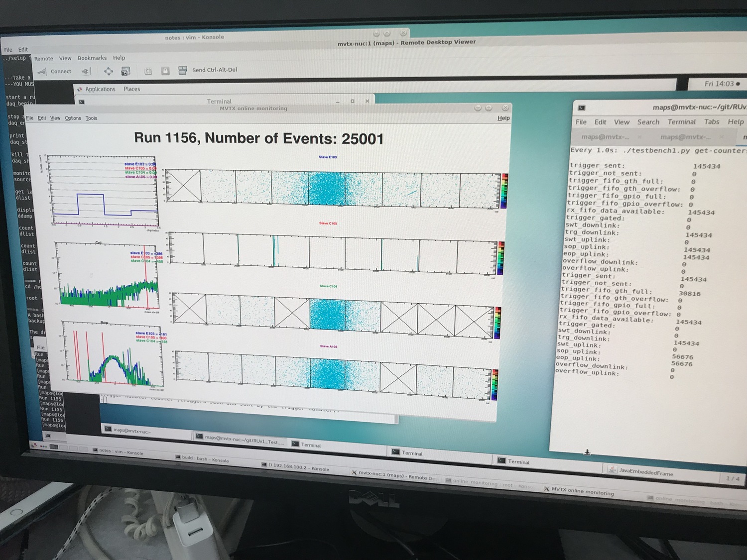Click the clock showing Fri 14:03
The height and width of the screenshot is (560, 747).
(x=719, y=84)
